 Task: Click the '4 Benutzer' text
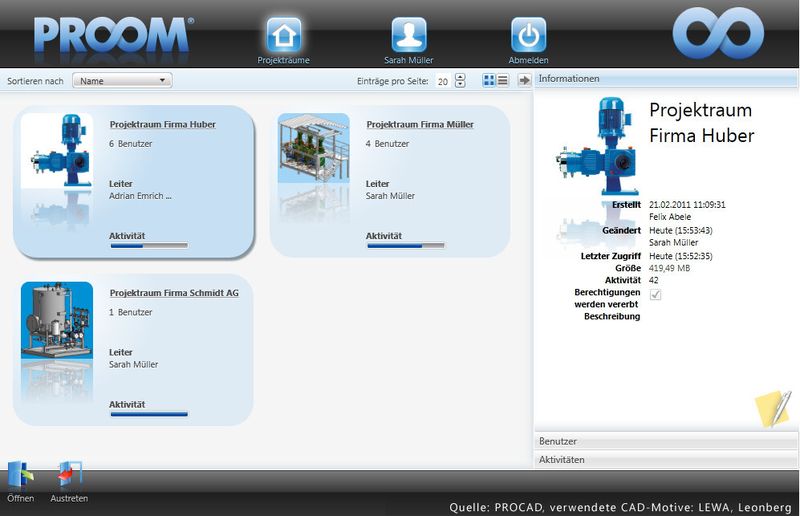[387, 144]
